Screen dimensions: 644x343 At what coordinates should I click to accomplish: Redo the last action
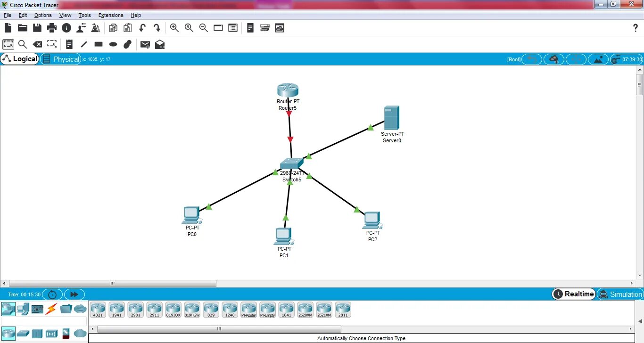[x=157, y=28]
